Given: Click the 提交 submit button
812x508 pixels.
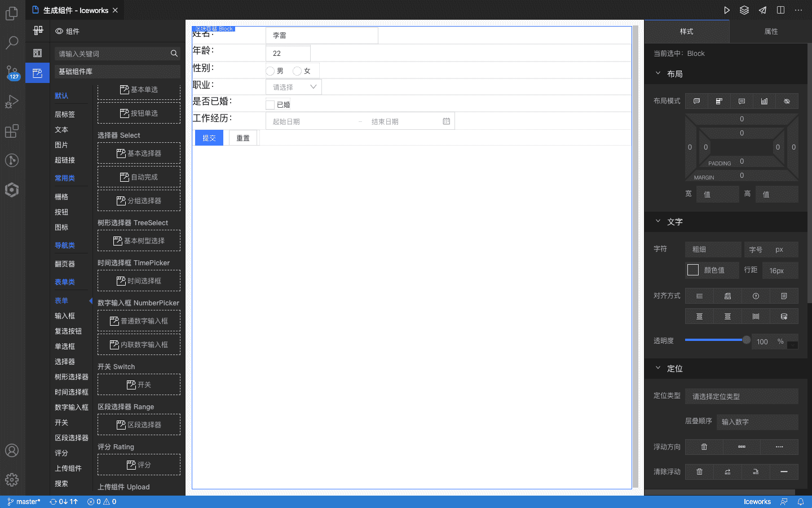Looking at the screenshot, I should pos(209,137).
